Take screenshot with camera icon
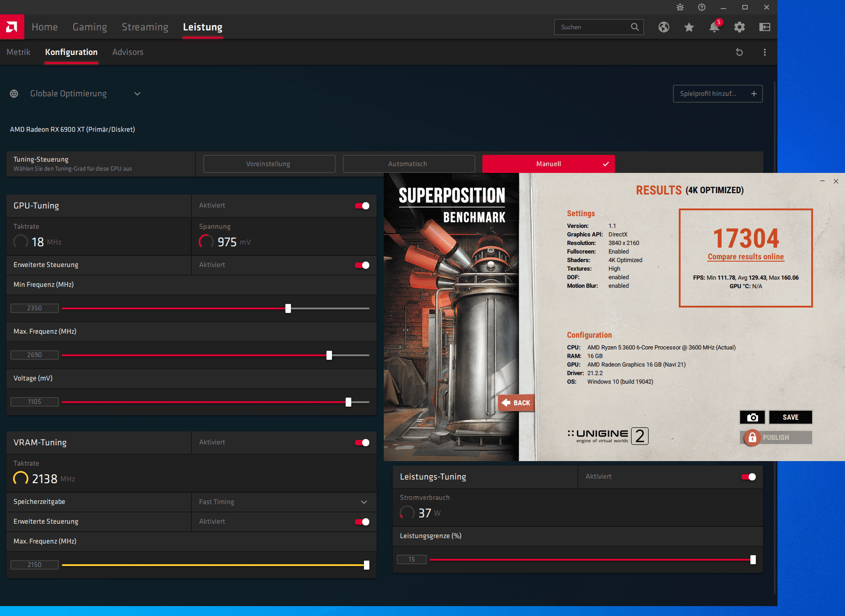 coord(752,417)
